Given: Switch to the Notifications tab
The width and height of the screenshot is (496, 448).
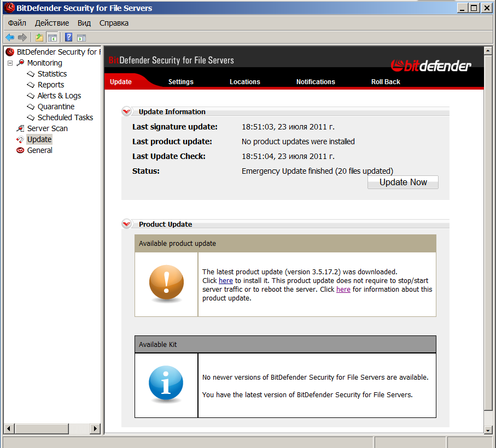Looking at the screenshot, I should click(316, 82).
